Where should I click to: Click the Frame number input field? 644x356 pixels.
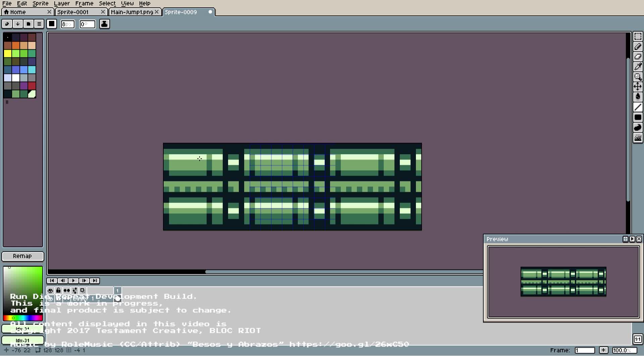(x=585, y=350)
